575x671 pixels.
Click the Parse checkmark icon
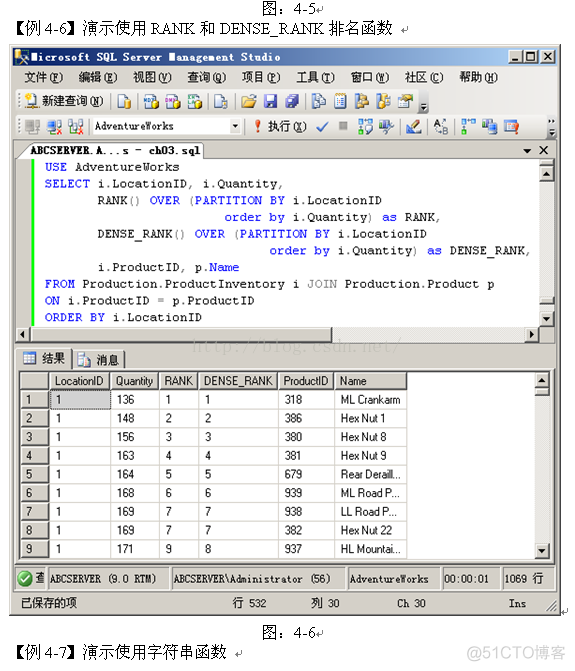tap(322, 127)
